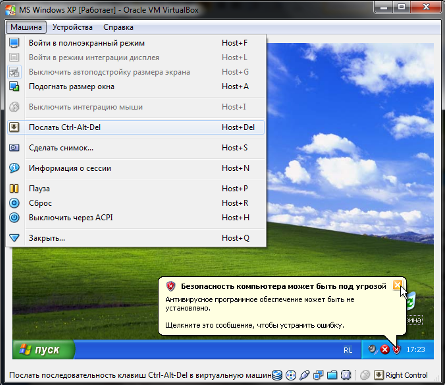This screenshot has width=445, height=385.
Task: Click the 17:23 taskbar clock
Action: tap(416, 350)
